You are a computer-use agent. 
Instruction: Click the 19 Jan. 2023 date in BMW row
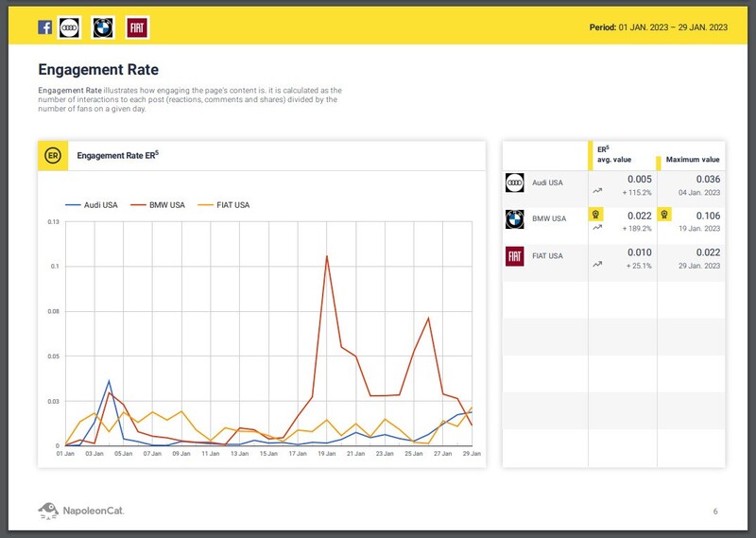(699, 229)
